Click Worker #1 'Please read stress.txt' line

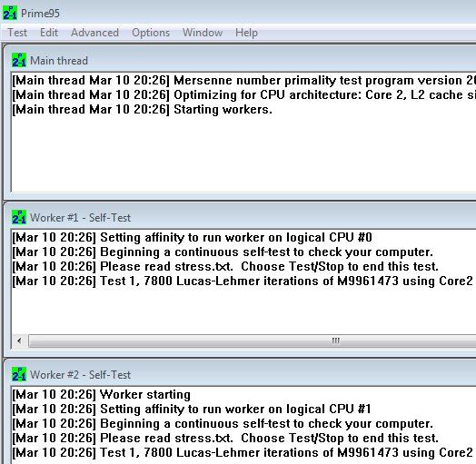pos(225,266)
